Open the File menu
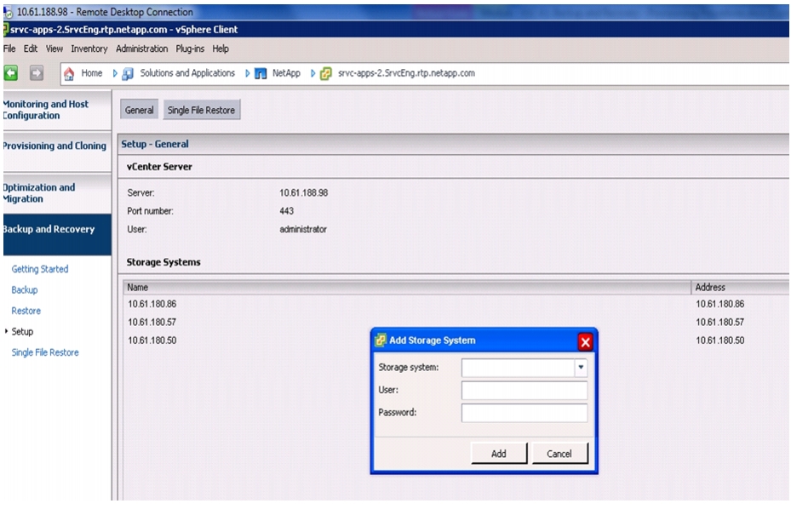This screenshot has width=791, height=532. click(x=9, y=49)
